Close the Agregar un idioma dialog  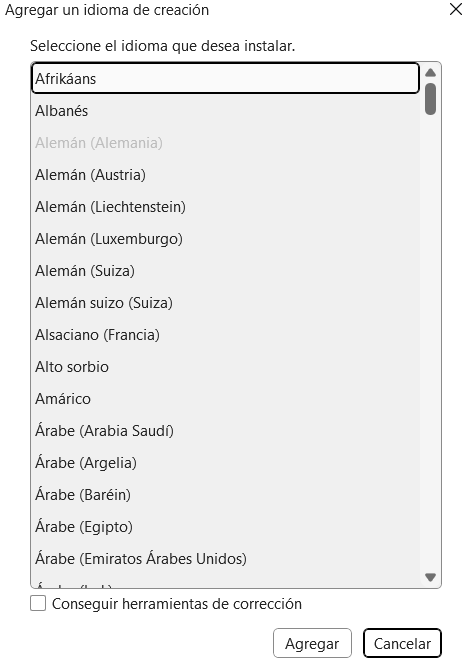tap(456, 9)
